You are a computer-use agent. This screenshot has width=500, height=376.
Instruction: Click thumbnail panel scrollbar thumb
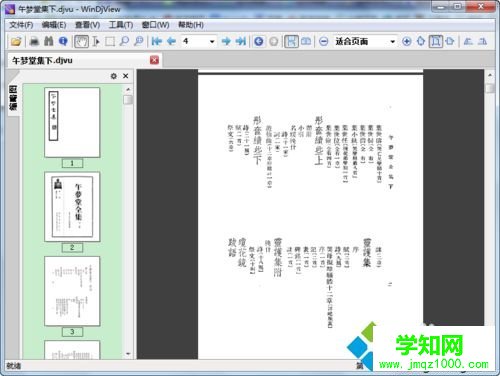coord(128,100)
